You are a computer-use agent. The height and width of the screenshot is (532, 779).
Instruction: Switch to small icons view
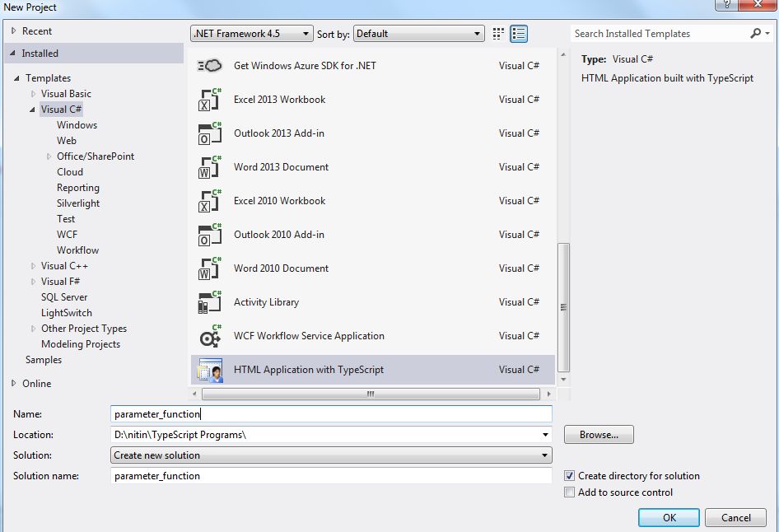[498, 33]
